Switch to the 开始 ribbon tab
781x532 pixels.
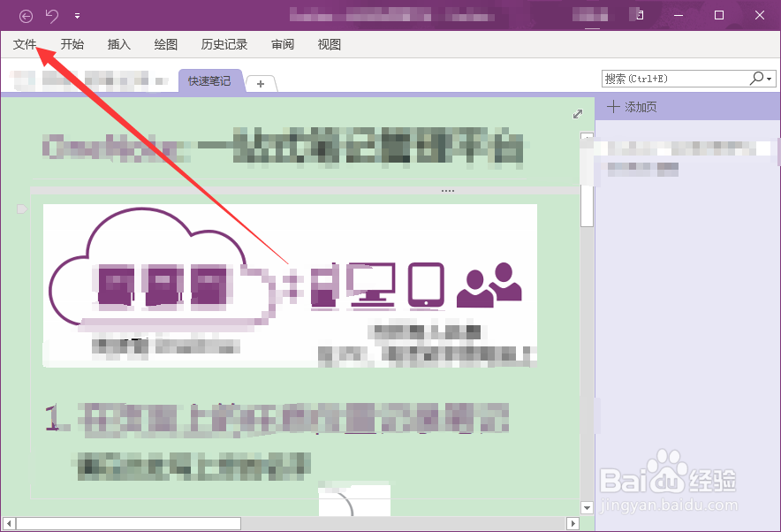72,44
